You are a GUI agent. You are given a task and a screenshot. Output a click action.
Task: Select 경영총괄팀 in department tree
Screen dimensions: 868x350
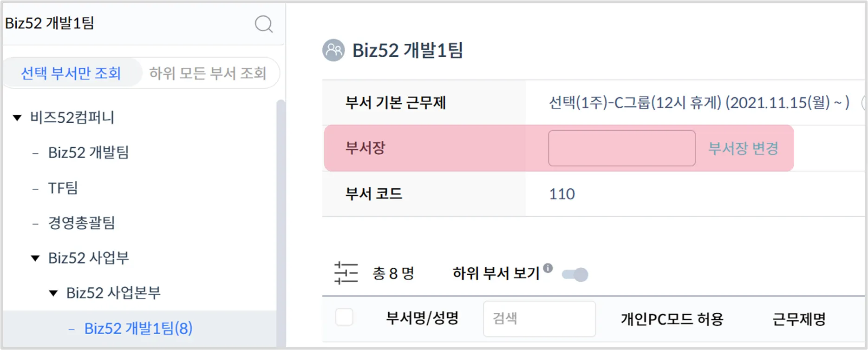coord(81,223)
